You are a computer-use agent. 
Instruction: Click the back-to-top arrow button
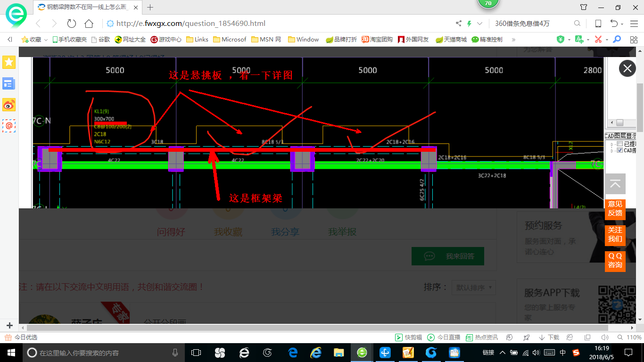pos(615,184)
